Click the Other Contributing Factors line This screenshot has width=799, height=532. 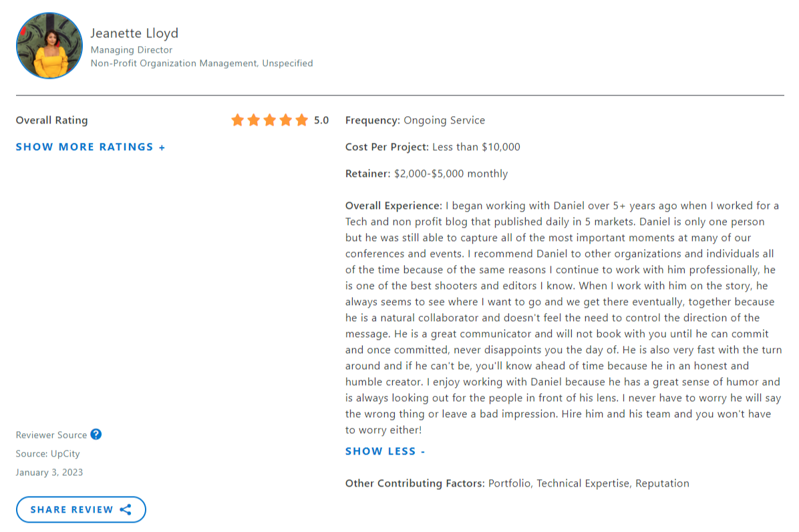pyautogui.click(x=516, y=483)
